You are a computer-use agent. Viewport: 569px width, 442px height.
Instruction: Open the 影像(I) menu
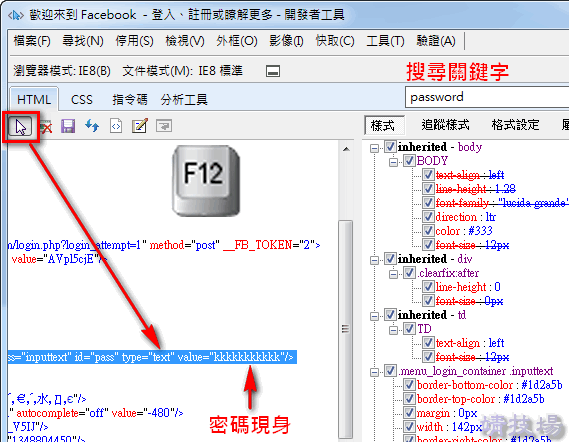coord(286,41)
